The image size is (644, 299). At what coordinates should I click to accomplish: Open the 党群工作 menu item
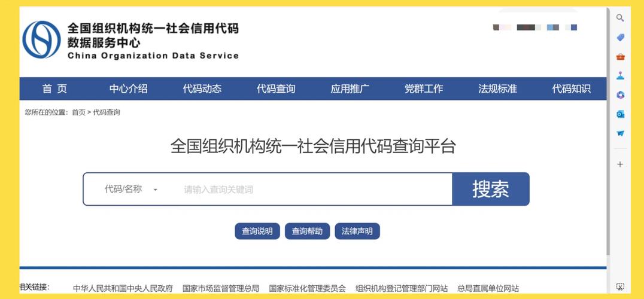[x=424, y=89]
